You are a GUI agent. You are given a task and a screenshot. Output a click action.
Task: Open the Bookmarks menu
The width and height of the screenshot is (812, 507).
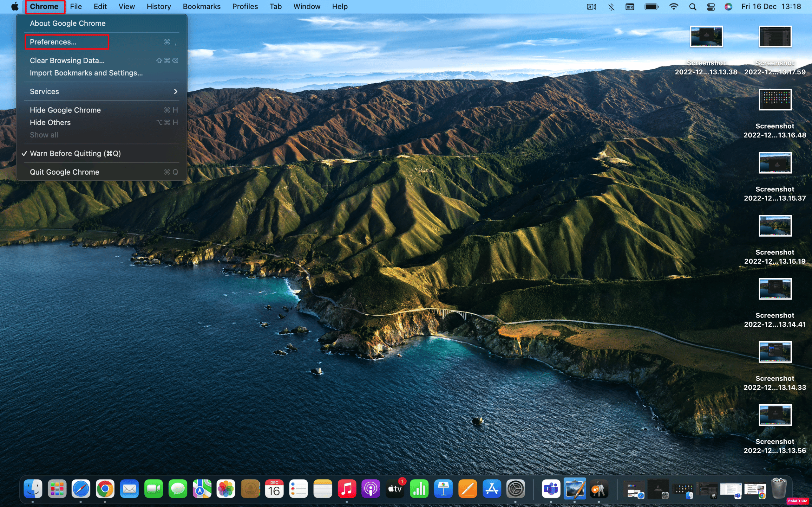coord(201,7)
